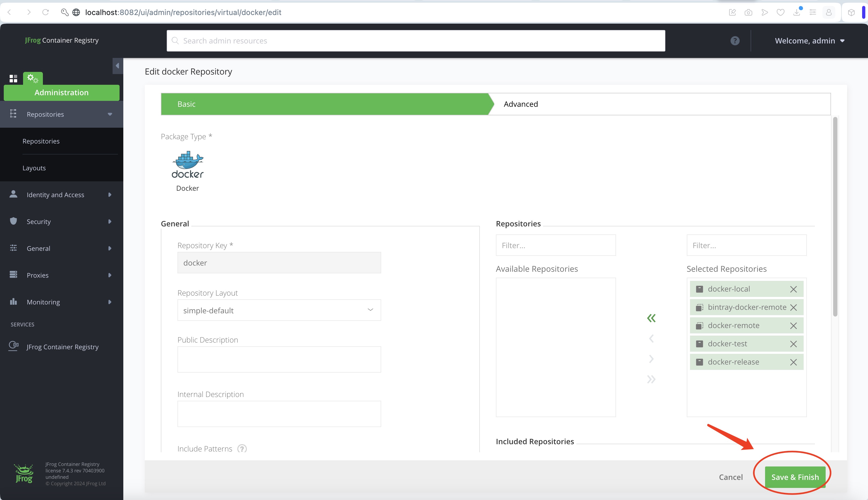Reload the page with refresh icon
This screenshot has height=500, width=868.
pos(46,12)
